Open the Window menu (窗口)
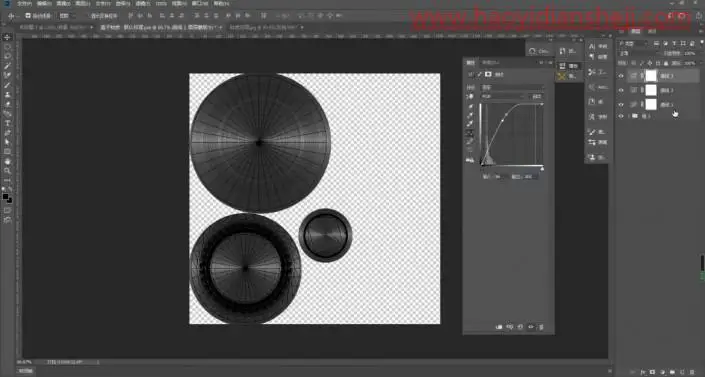705x377 pixels. pyautogui.click(x=200, y=4)
